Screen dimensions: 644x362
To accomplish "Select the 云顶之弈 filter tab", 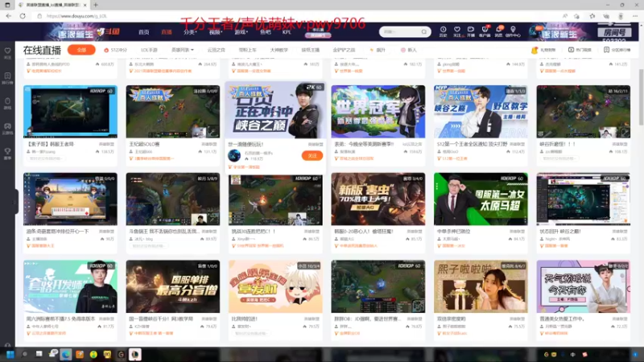I will pyautogui.click(x=216, y=50).
